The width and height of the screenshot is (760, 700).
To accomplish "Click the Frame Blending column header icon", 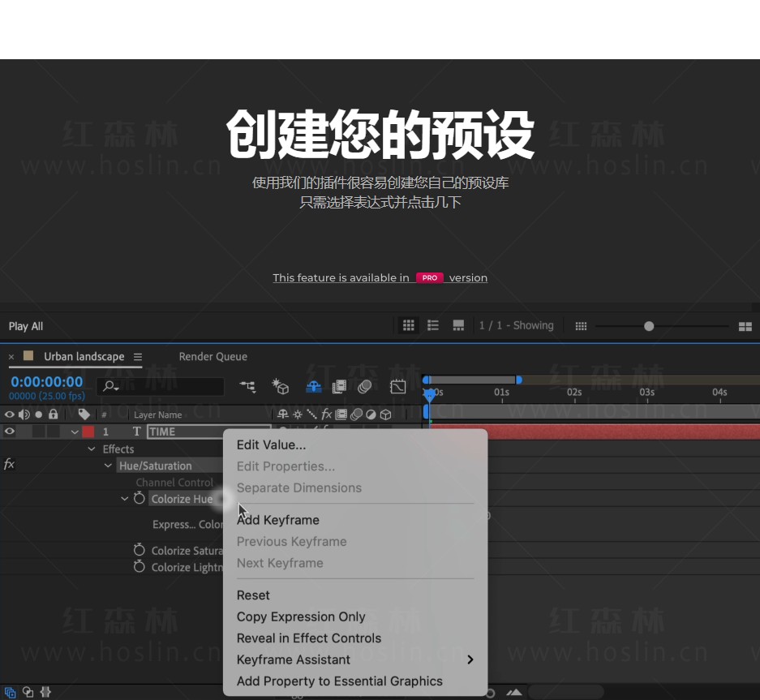I will point(341,414).
